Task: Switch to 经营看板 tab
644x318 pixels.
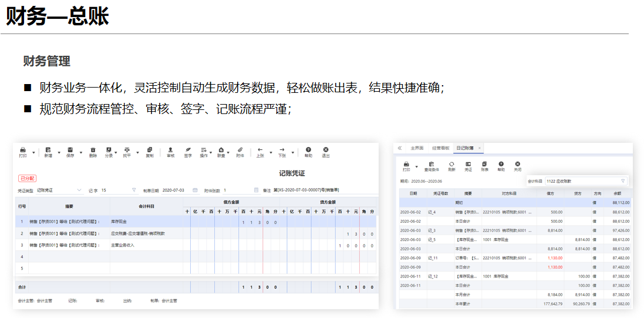Action: point(441,148)
